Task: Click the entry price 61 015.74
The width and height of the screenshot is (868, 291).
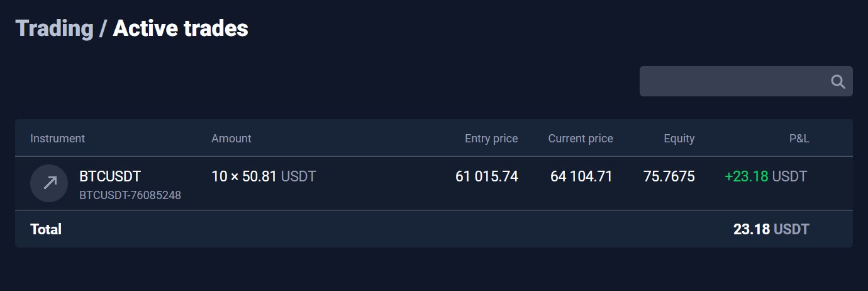Action: (487, 176)
